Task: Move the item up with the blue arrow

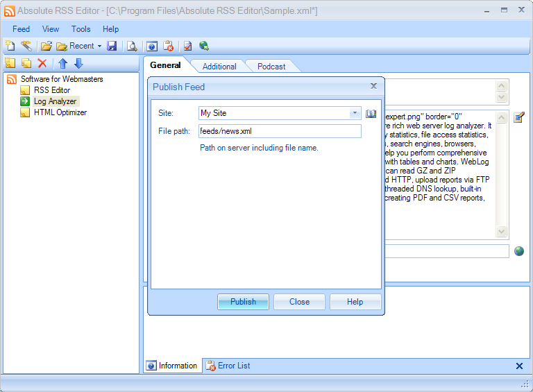Action: click(63, 63)
